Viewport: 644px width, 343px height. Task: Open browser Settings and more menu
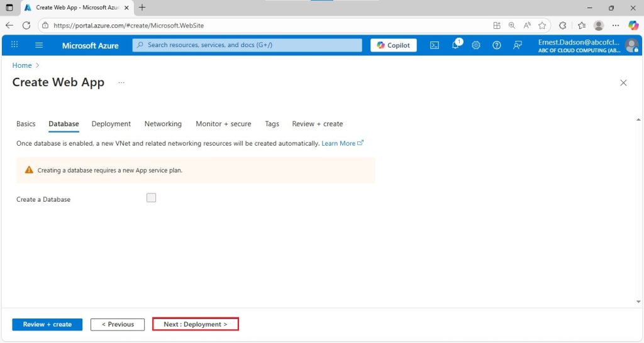(x=615, y=25)
